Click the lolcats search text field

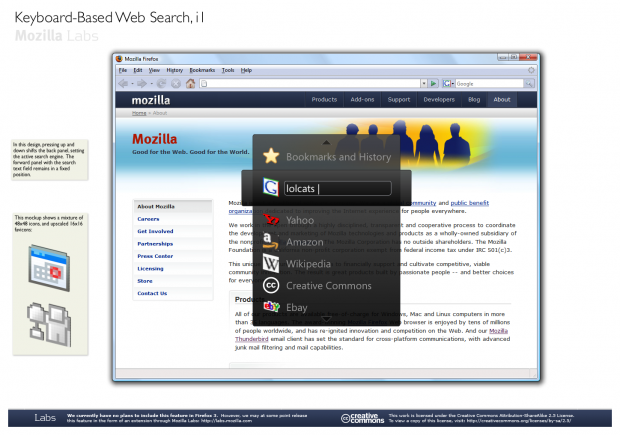(x=335, y=188)
